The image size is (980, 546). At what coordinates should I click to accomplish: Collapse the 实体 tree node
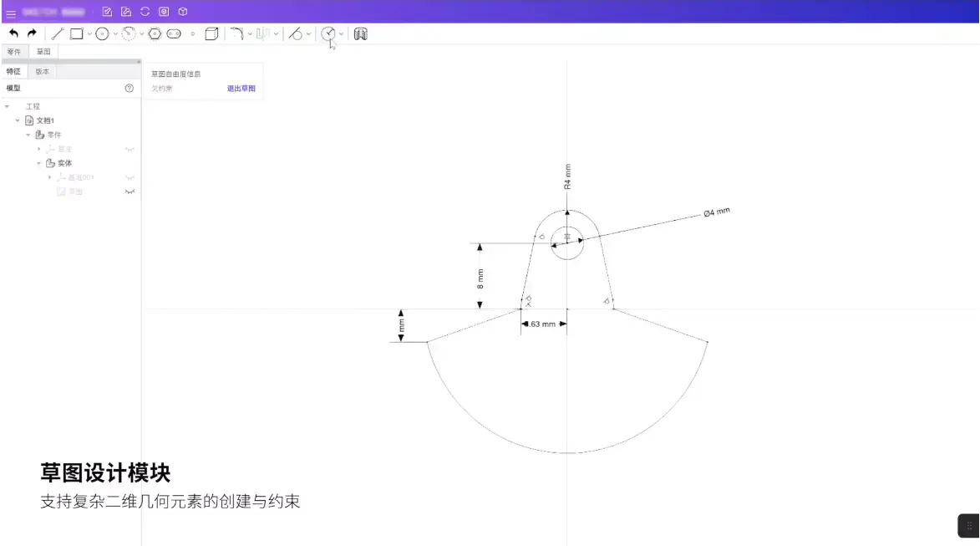[x=38, y=162]
